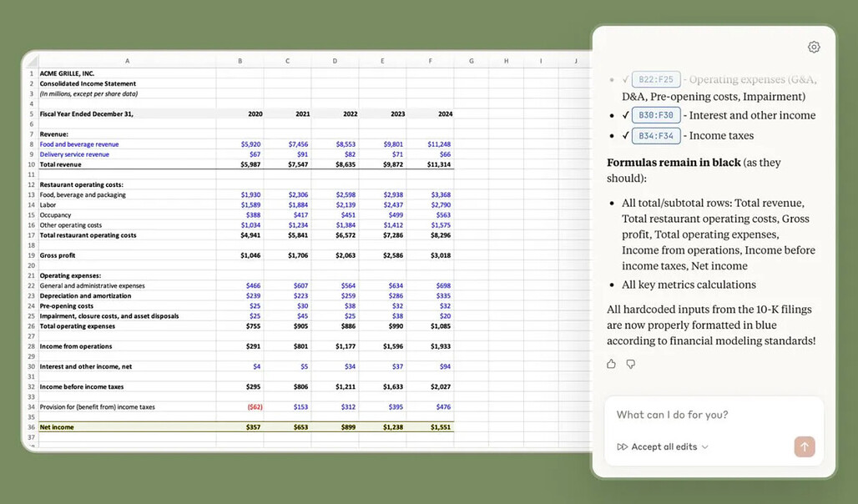Select the 2024 year header cell
Screen dimensions: 858x504
point(446,114)
